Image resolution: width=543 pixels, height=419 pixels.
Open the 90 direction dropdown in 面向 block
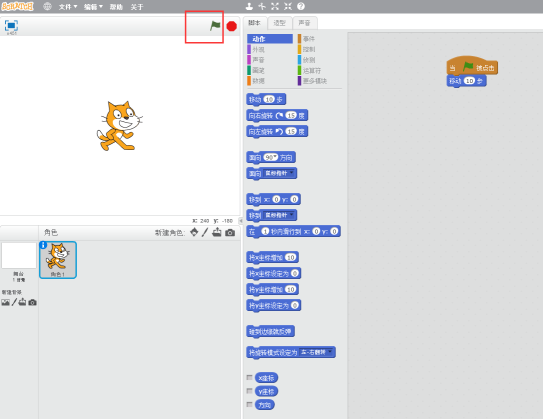pyautogui.click(x=271, y=158)
